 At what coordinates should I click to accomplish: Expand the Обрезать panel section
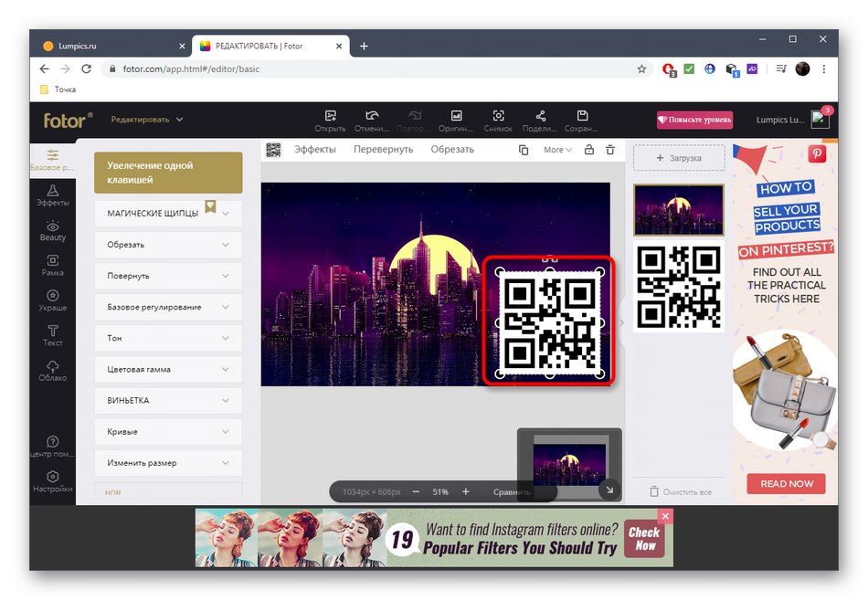pyautogui.click(x=168, y=245)
